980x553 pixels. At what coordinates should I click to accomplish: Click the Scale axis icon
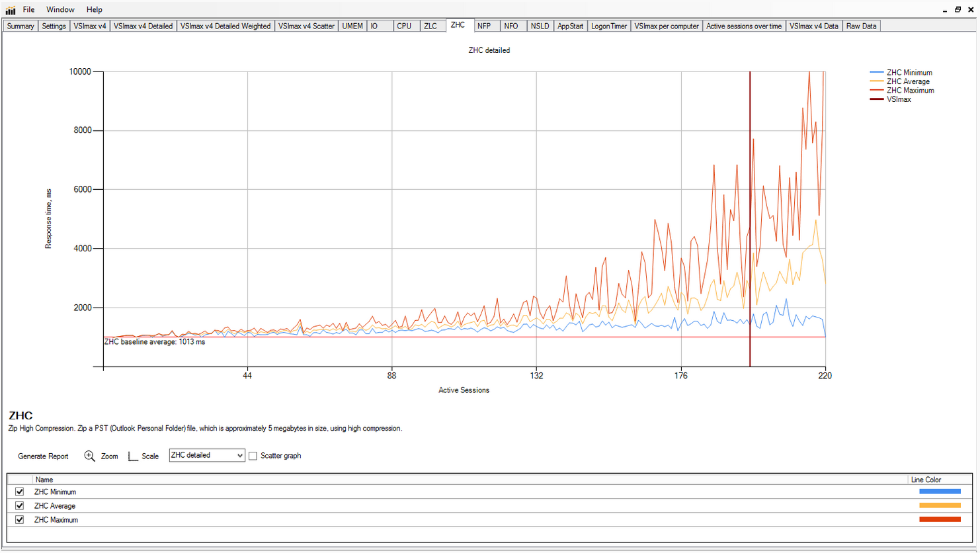[133, 456]
